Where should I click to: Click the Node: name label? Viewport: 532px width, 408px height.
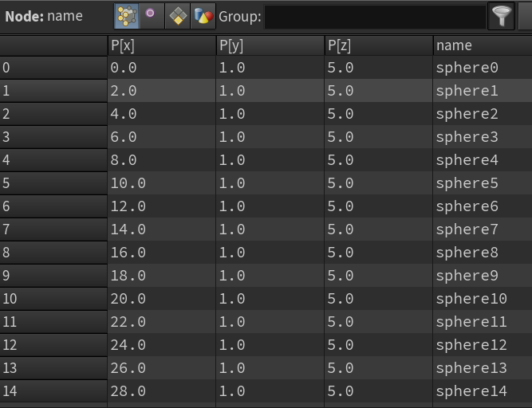point(44,16)
